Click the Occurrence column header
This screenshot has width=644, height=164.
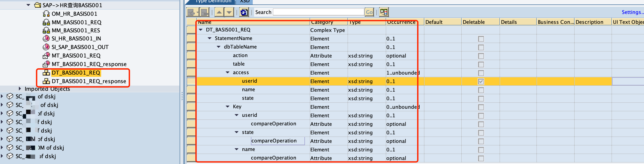click(x=405, y=22)
